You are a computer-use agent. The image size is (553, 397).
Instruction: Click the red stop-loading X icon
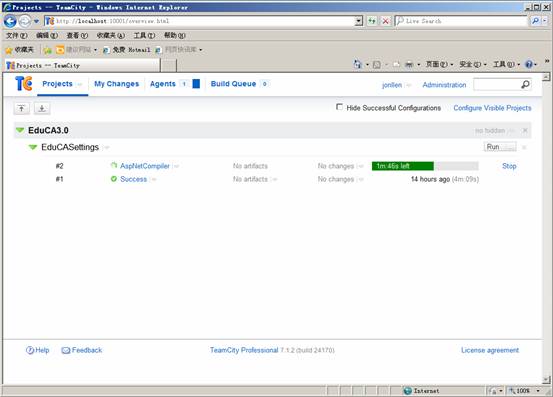click(x=385, y=21)
